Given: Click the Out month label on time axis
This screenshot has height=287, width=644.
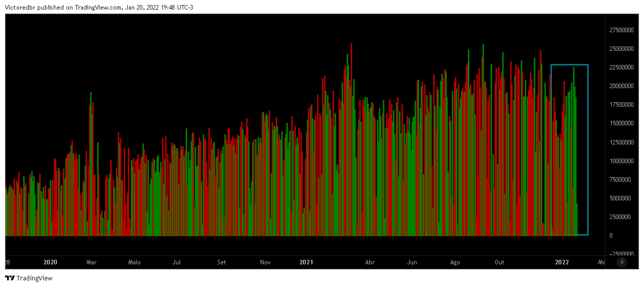Looking at the screenshot, I should pos(500,262).
